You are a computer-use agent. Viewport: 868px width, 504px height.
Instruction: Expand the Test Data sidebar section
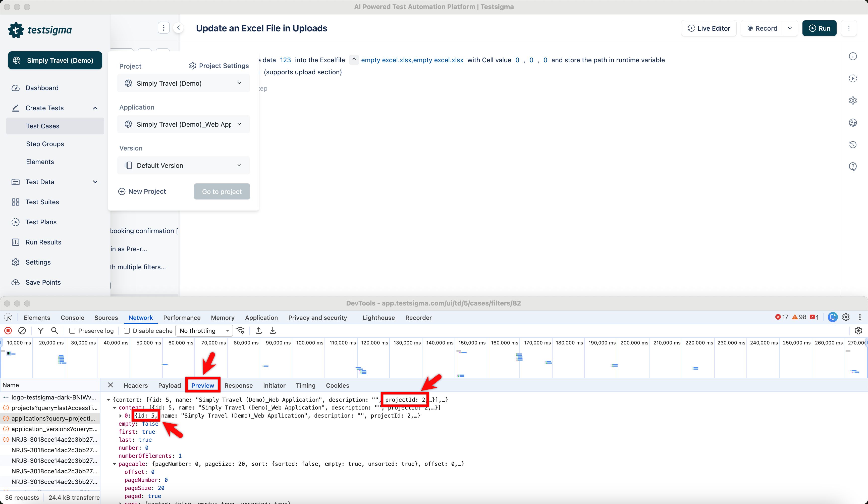95,182
